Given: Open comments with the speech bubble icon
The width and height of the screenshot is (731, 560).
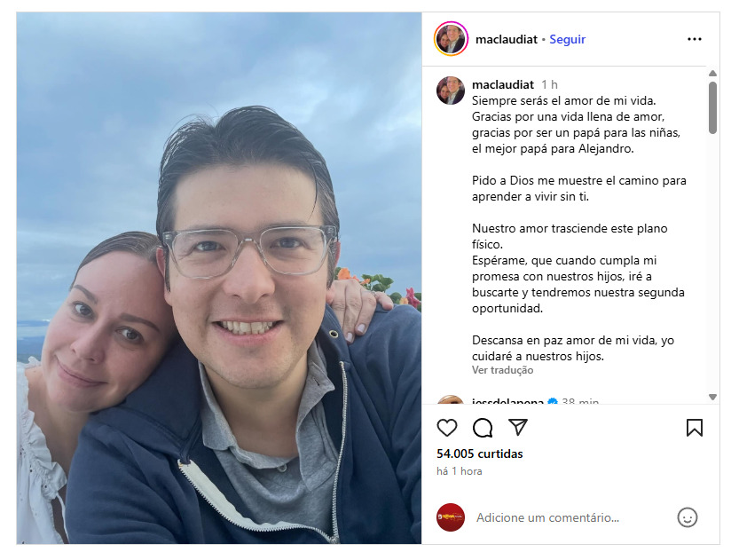Looking at the screenshot, I should pos(483,428).
